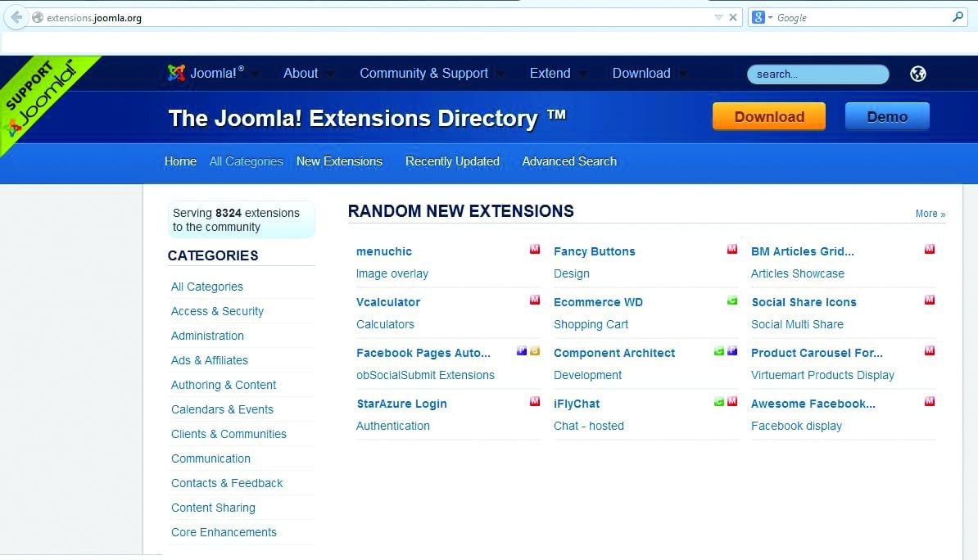
Task: Click the browser back arrow button
Action: (16, 17)
